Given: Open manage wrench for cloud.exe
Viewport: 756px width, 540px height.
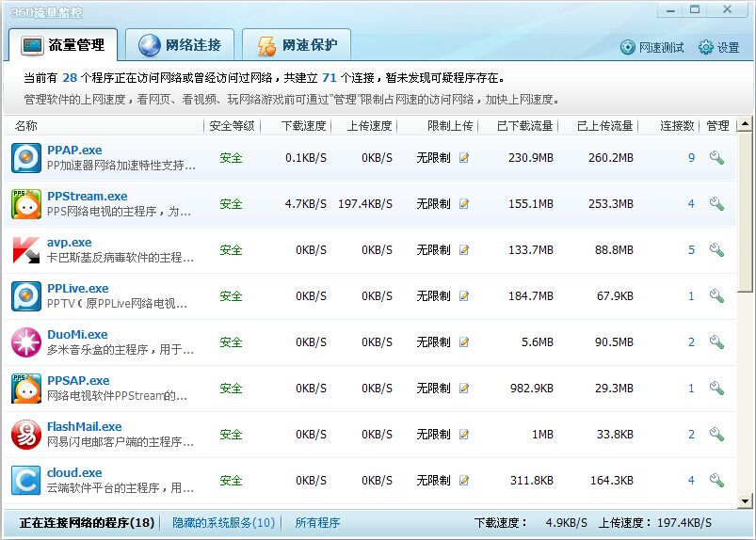Looking at the screenshot, I should (716, 481).
